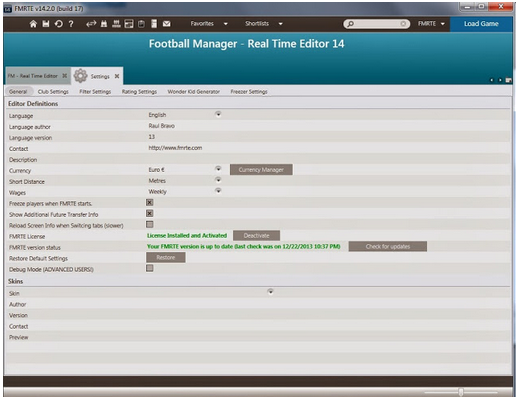Image resolution: width=516 pixels, height=397 pixels.
Task: Click the Restore default settings button
Action: [166, 257]
